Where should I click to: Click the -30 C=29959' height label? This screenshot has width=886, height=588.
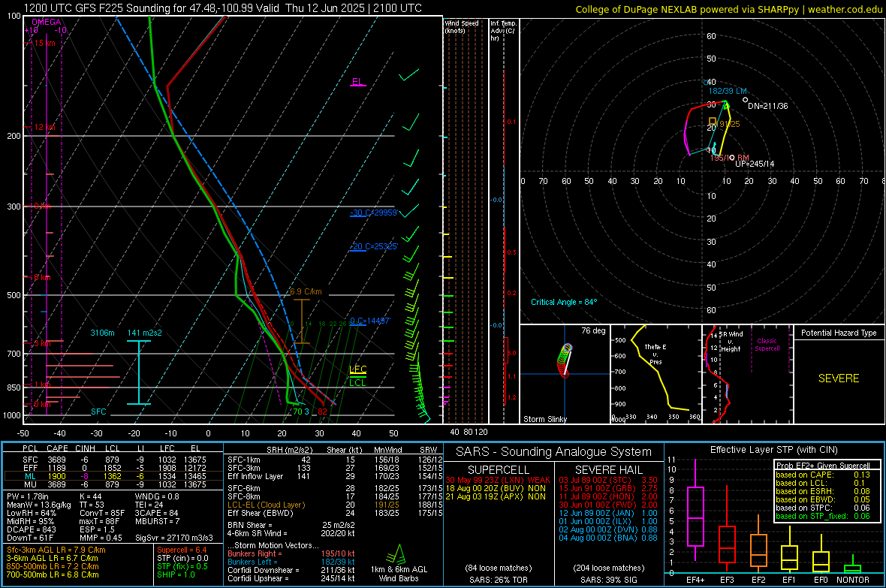[x=374, y=213]
